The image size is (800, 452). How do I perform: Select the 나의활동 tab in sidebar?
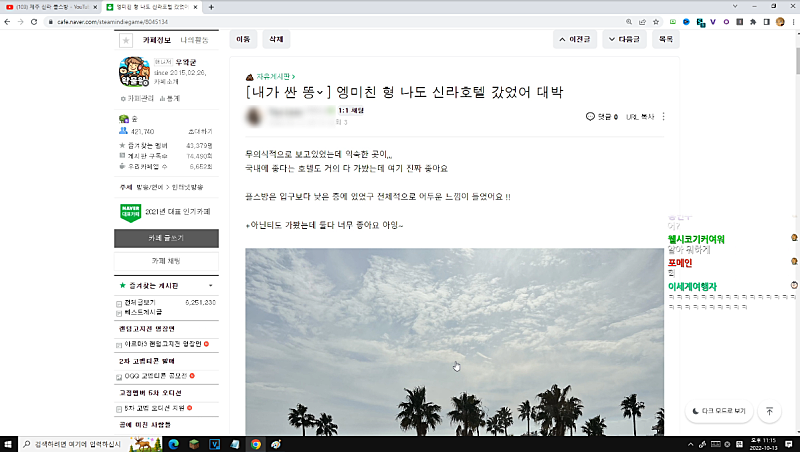click(x=194, y=40)
